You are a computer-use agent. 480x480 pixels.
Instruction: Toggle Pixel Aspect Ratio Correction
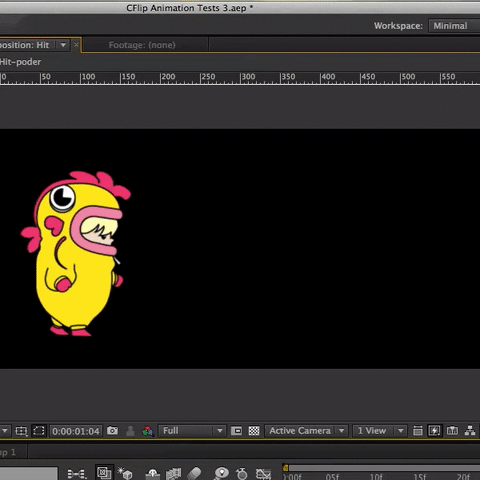pyautogui.click(x=418, y=431)
